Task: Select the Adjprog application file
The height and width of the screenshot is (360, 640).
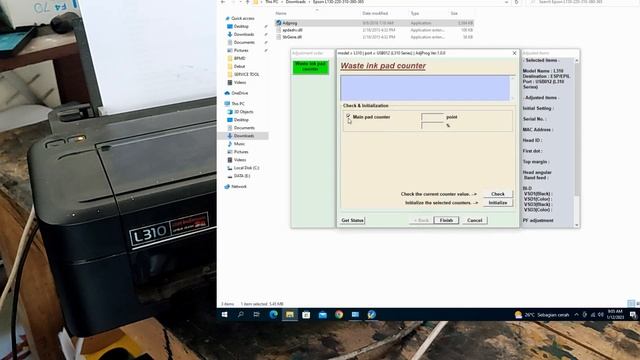Action: pyautogui.click(x=290, y=23)
